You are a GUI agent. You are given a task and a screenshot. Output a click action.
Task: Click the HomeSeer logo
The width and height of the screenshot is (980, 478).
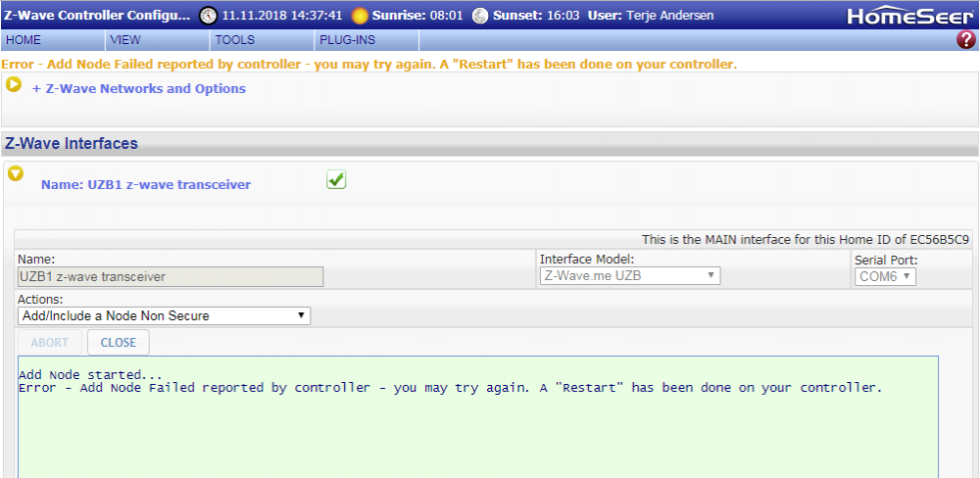[x=910, y=16]
